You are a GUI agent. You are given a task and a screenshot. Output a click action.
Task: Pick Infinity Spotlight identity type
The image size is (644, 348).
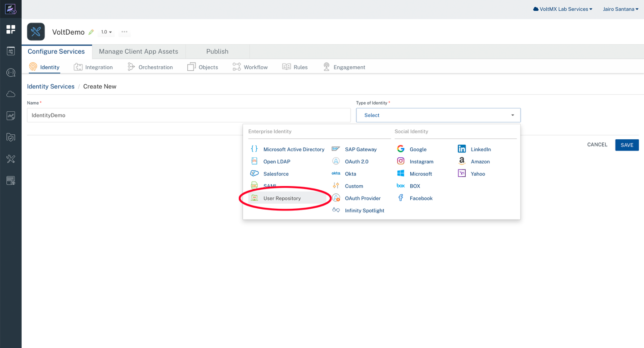pyautogui.click(x=358, y=211)
